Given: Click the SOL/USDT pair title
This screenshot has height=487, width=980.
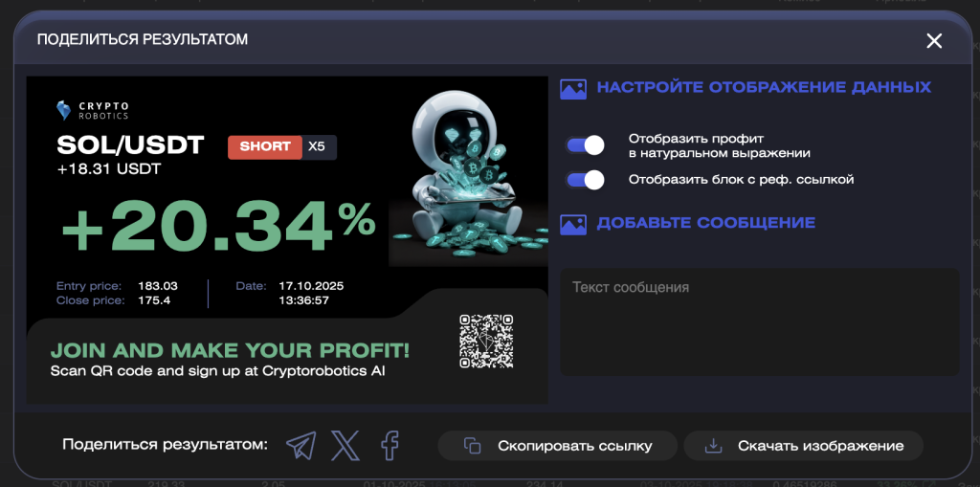Looking at the screenshot, I should (x=130, y=145).
